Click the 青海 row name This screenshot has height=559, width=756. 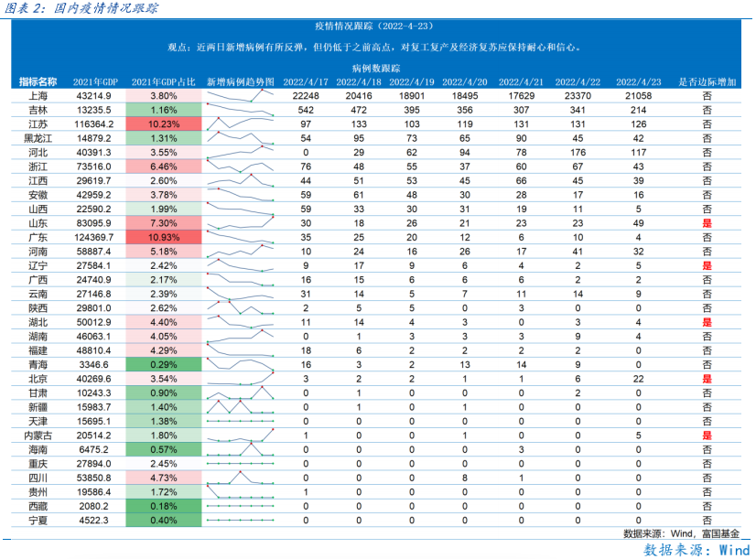[38, 365]
